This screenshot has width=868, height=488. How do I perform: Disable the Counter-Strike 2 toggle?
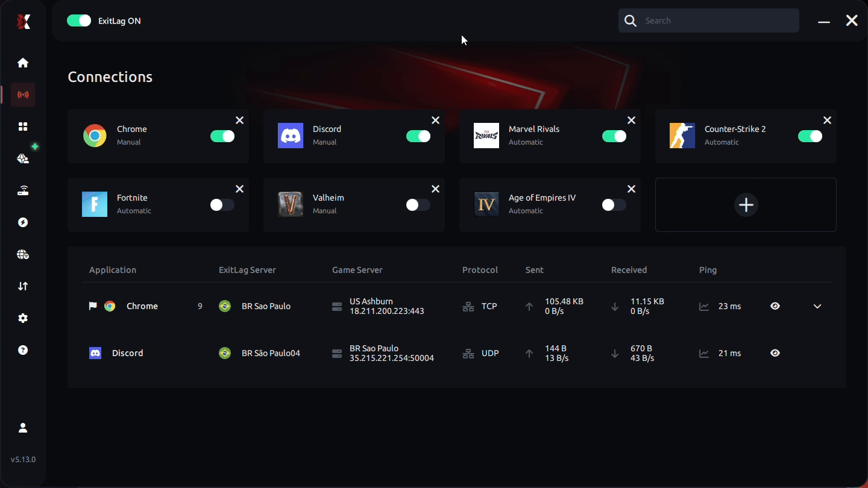[x=810, y=136]
